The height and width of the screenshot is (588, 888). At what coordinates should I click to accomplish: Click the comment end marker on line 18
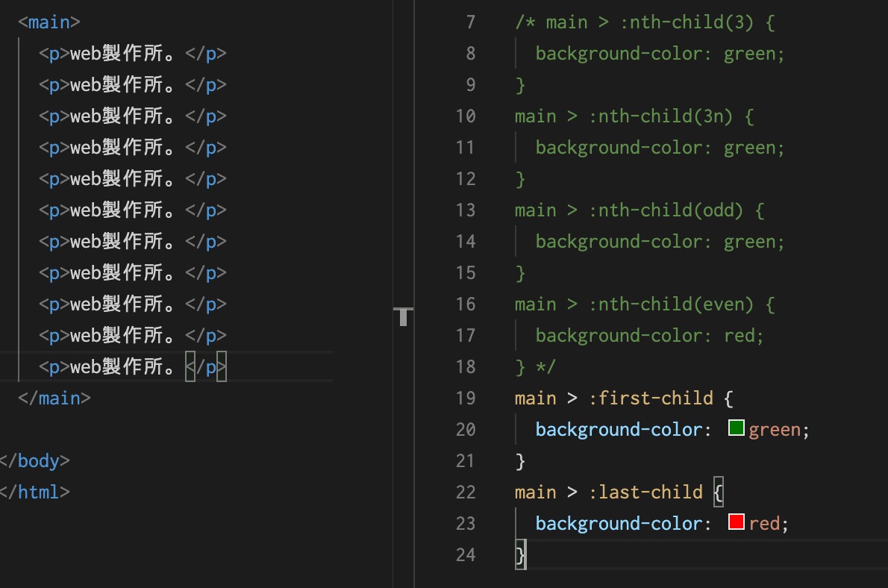(x=541, y=367)
